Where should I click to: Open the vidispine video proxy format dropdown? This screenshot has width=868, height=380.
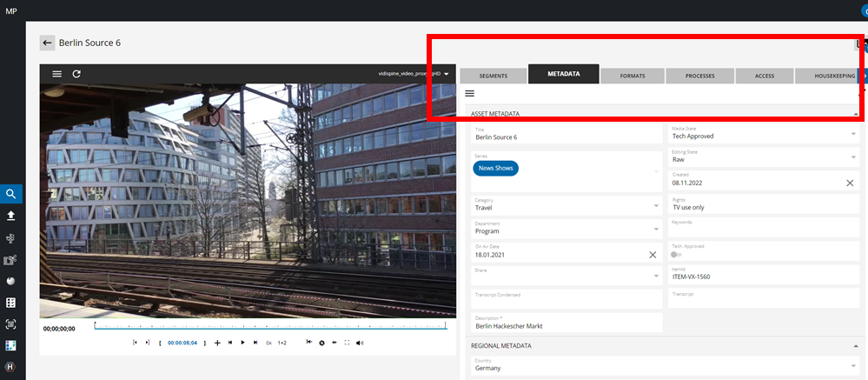click(447, 75)
